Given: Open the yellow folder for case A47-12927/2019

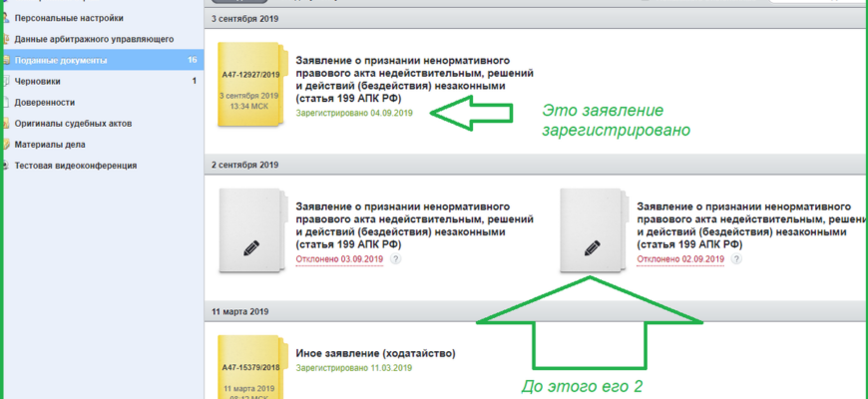Looking at the screenshot, I should tap(251, 87).
